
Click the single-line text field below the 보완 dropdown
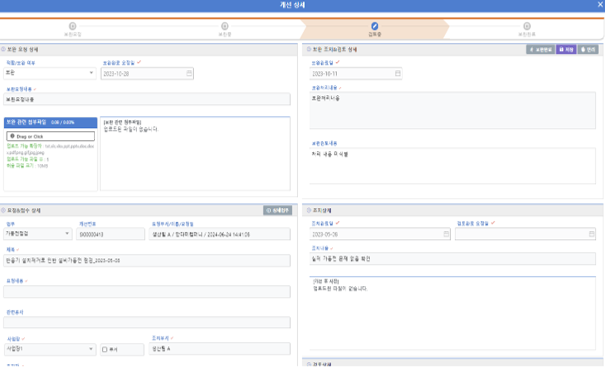coord(147,99)
